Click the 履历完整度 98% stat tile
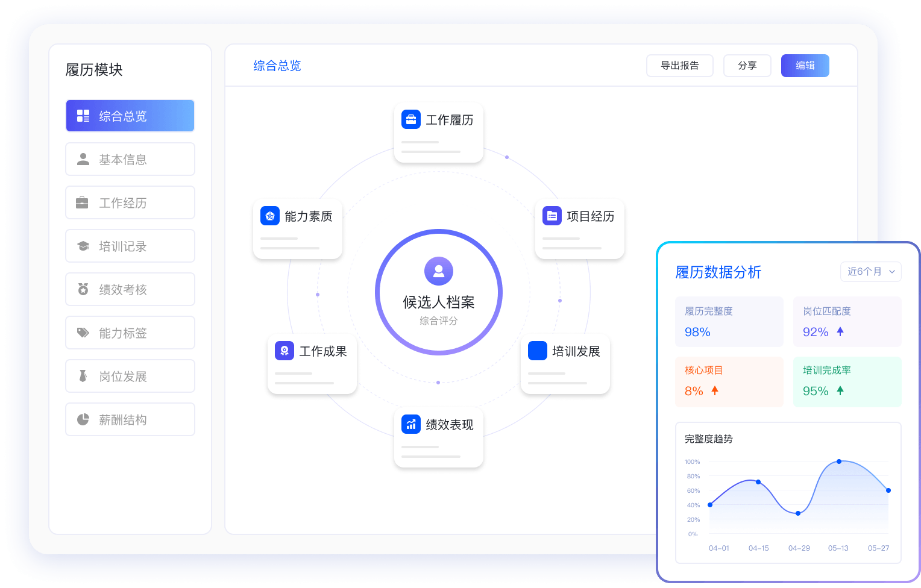Viewport: 921px width, 588px height. pos(729,322)
